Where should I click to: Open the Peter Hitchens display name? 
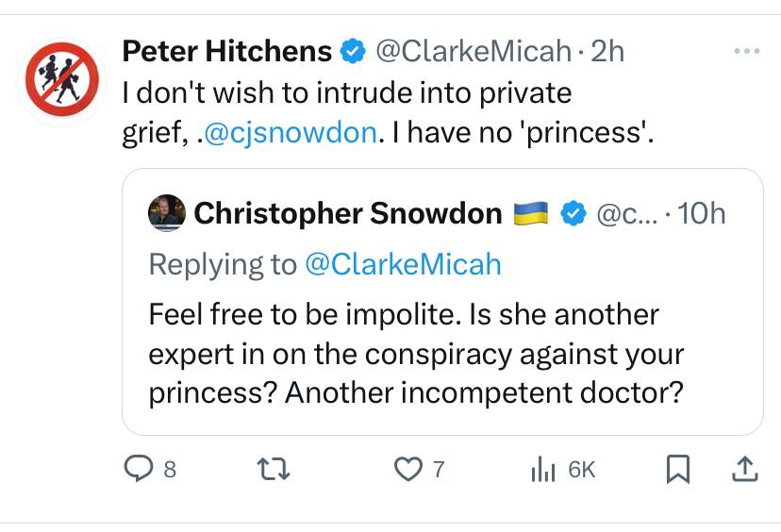227,51
